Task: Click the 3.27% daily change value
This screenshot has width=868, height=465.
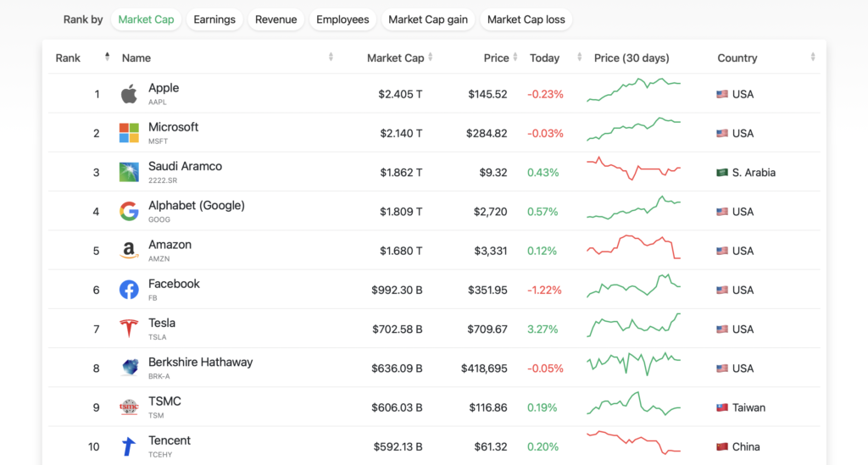Action: coord(542,329)
